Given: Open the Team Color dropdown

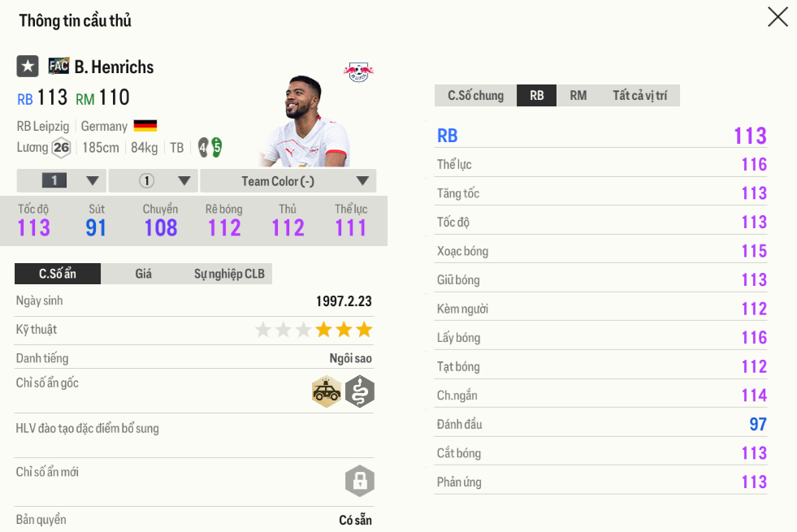Looking at the screenshot, I should click(x=288, y=180).
